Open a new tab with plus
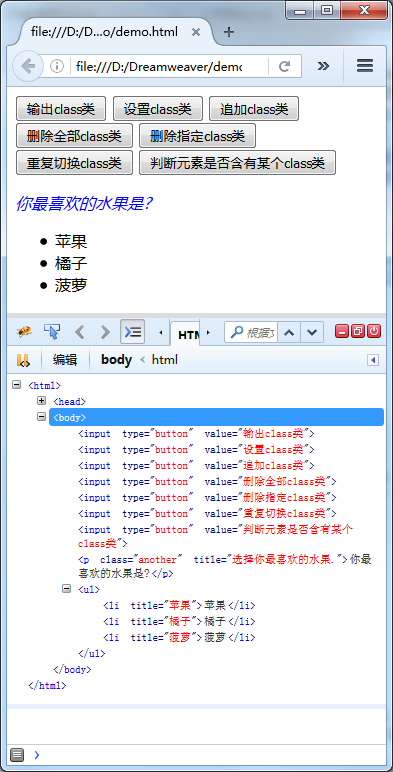The width and height of the screenshot is (393, 772). coord(229,32)
